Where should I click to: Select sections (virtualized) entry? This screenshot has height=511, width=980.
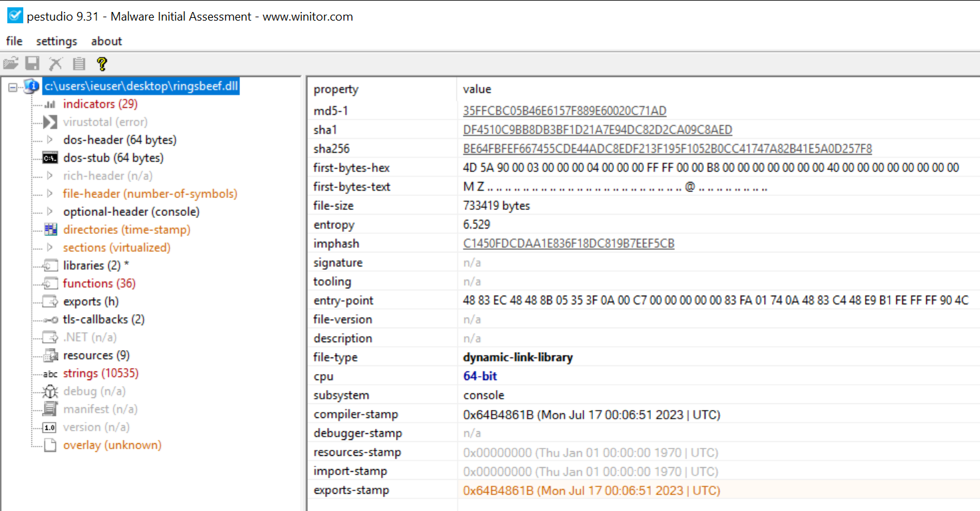(x=117, y=248)
